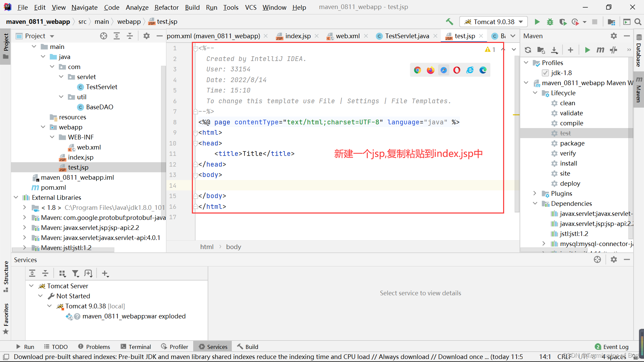Expand the Plugins node in Maven
Viewport: 644px width, 362px height.
(535, 193)
